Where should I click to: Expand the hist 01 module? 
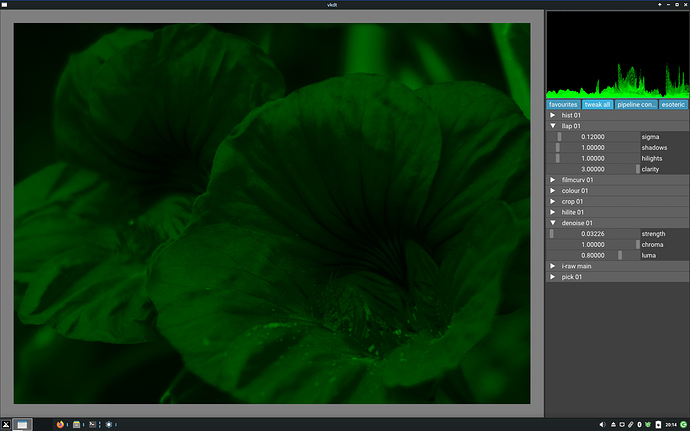tap(552, 115)
